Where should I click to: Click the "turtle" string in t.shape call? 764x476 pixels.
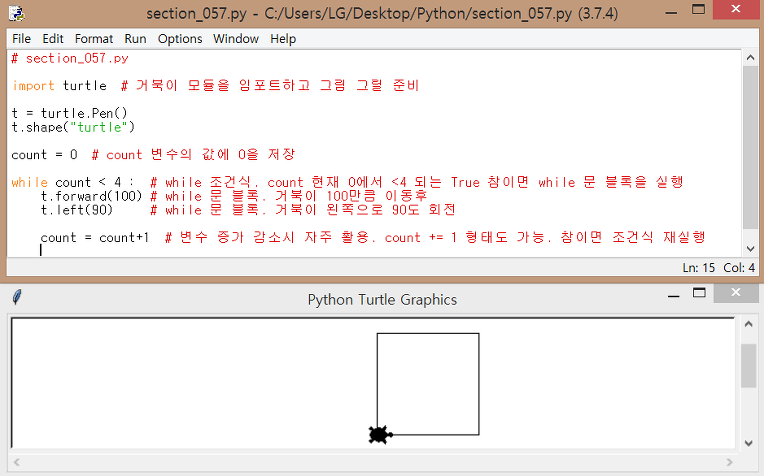click(x=99, y=127)
